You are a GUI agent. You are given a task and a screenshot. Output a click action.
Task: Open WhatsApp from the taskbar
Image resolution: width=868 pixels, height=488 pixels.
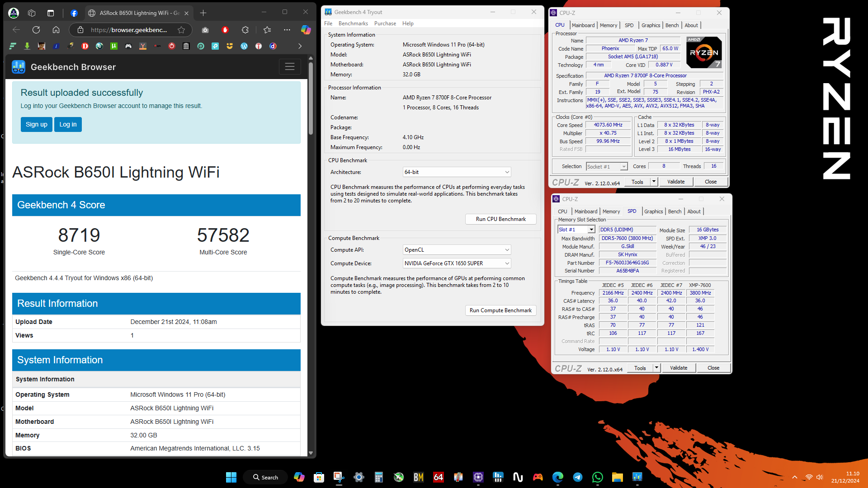coord(597,477)
